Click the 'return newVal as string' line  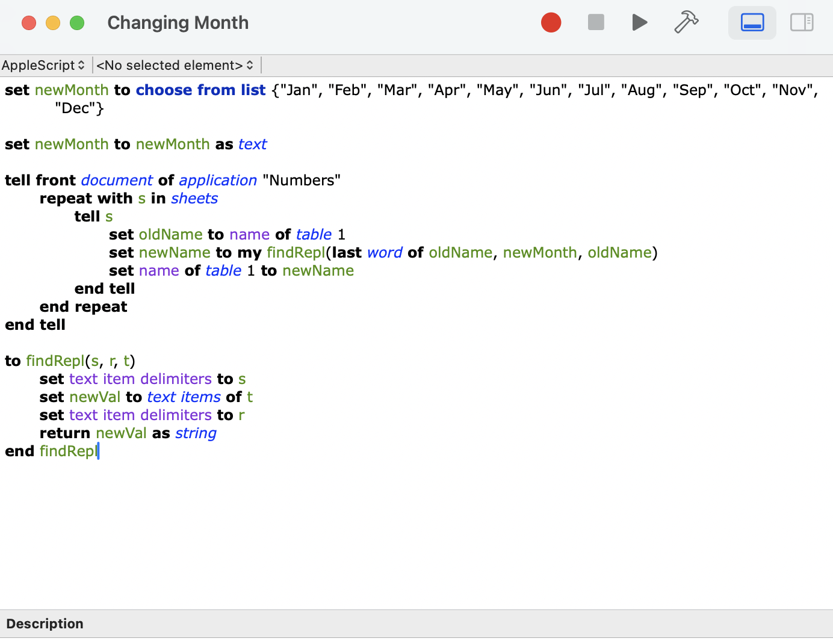[128, 433]
